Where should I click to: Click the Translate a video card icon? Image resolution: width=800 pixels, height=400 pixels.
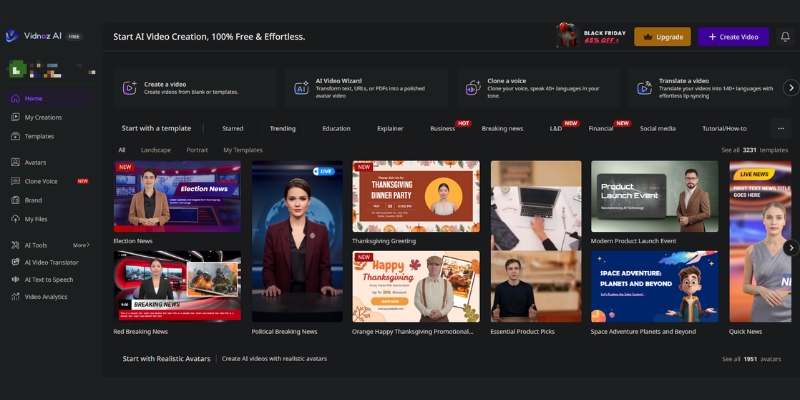644,88
